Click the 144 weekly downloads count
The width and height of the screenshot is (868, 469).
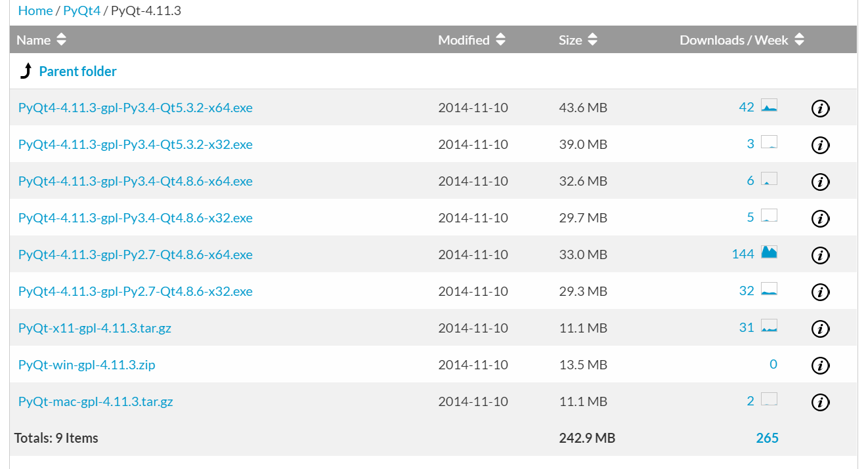[743, 254]
